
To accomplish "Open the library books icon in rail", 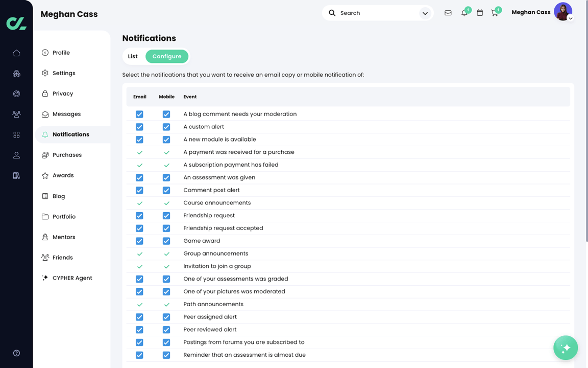I will point(16,175).
